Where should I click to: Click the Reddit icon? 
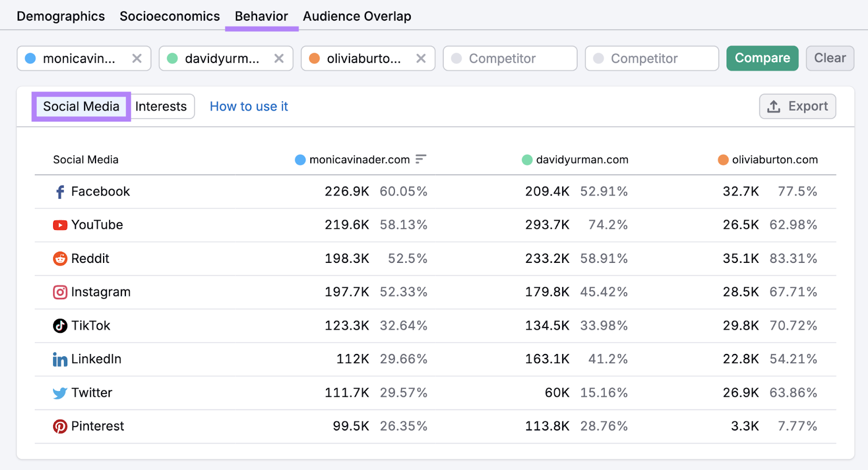[x=60, y=259]
